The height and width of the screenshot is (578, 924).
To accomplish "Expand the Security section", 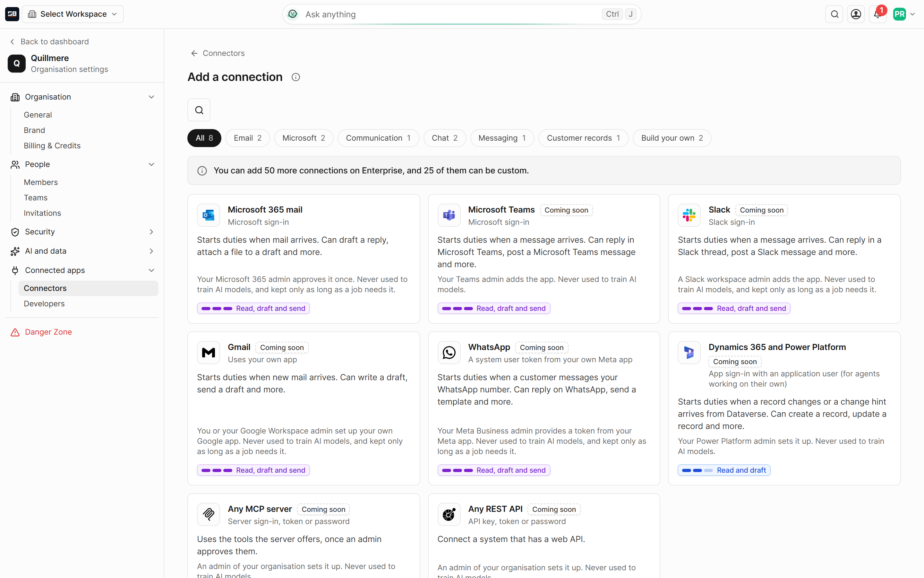I will click(151, 232).
